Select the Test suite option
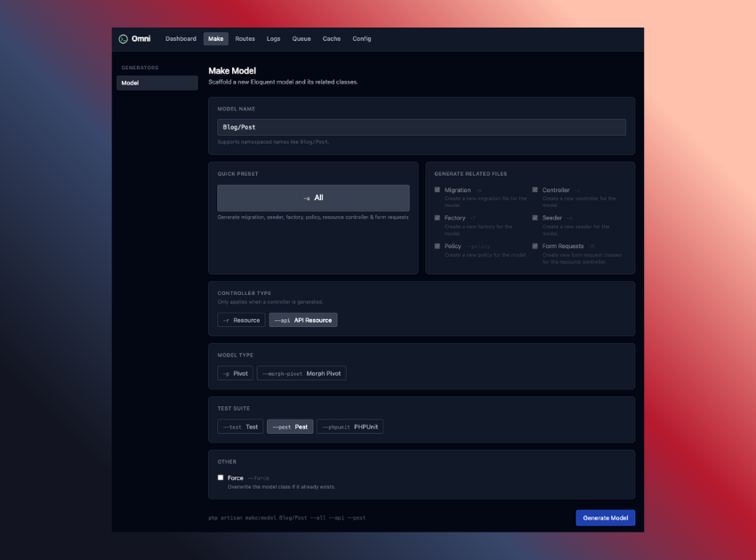 [x=240, y=427]
